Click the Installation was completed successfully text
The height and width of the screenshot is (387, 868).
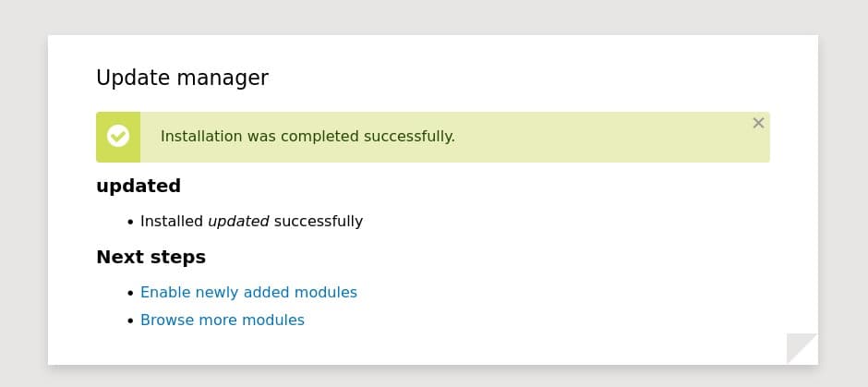point(307,137)
